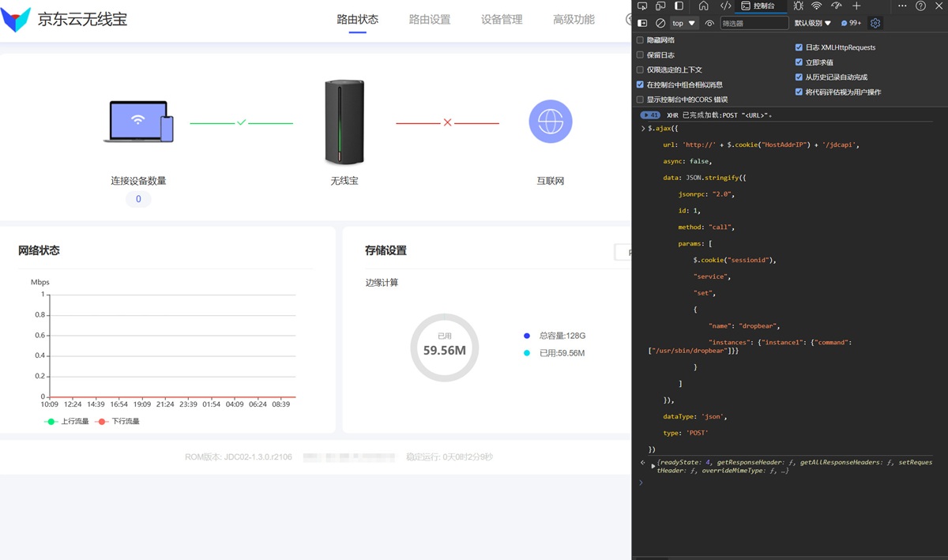
Task: Uncheck Eager evaluation (立即求值) checkbox
Action: pos(799,62)
